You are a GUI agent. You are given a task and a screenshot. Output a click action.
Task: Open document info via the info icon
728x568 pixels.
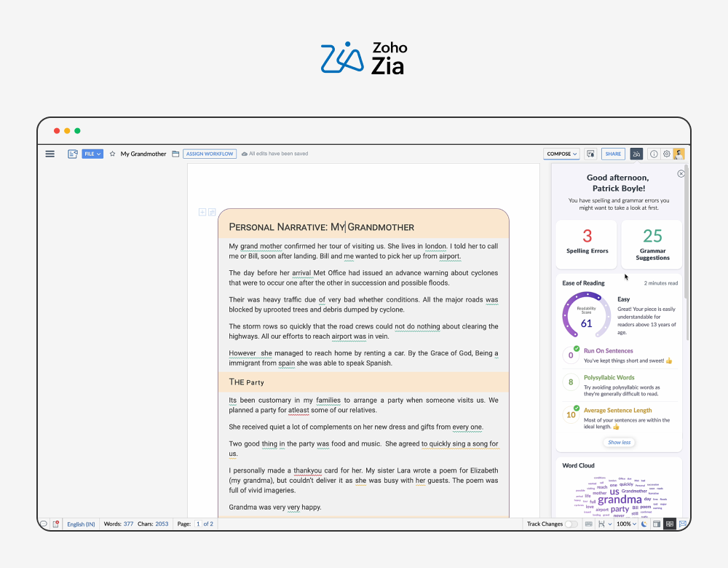pyautogui.click(x=654, y=154)
